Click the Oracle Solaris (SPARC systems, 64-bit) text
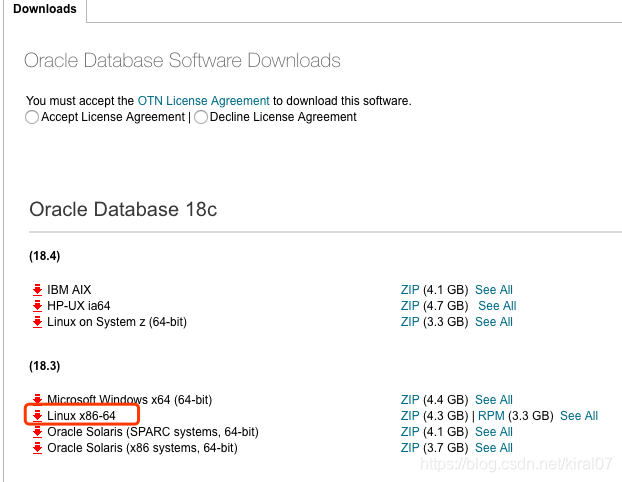This screenshot has height=482, width=622. coord(153,432)
